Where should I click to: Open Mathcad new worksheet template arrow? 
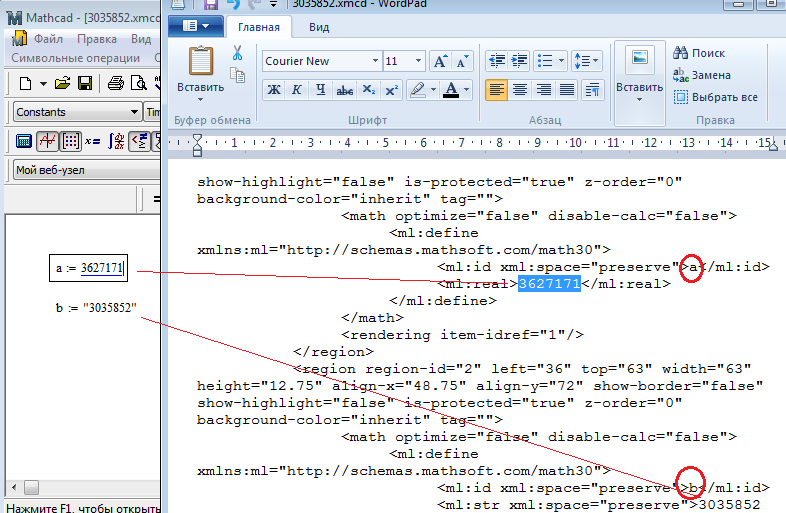pyautogui.click(x=43, y=83)
